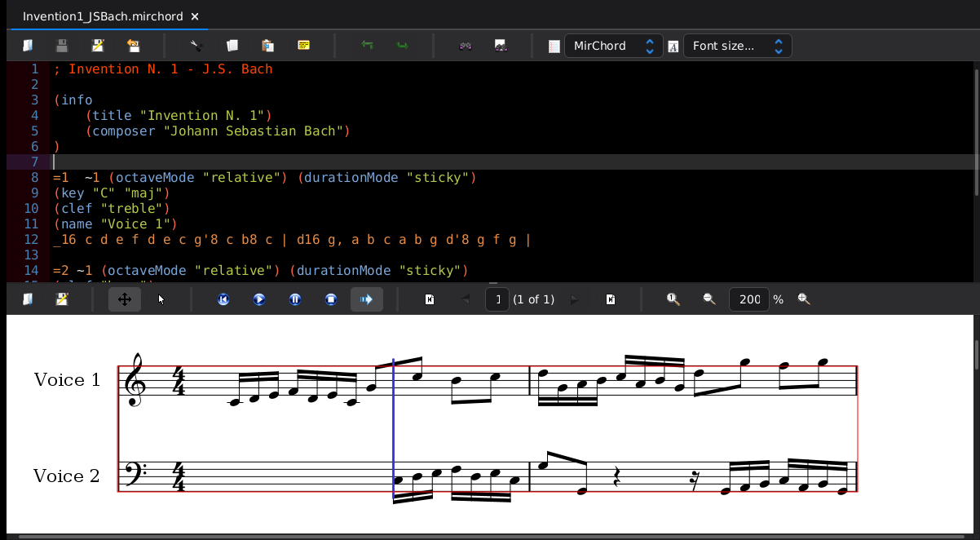The height and width of the screenshot is (540, 980).
Task: Click the score view vertical scrollbar
Action: [x=977, y=355]
